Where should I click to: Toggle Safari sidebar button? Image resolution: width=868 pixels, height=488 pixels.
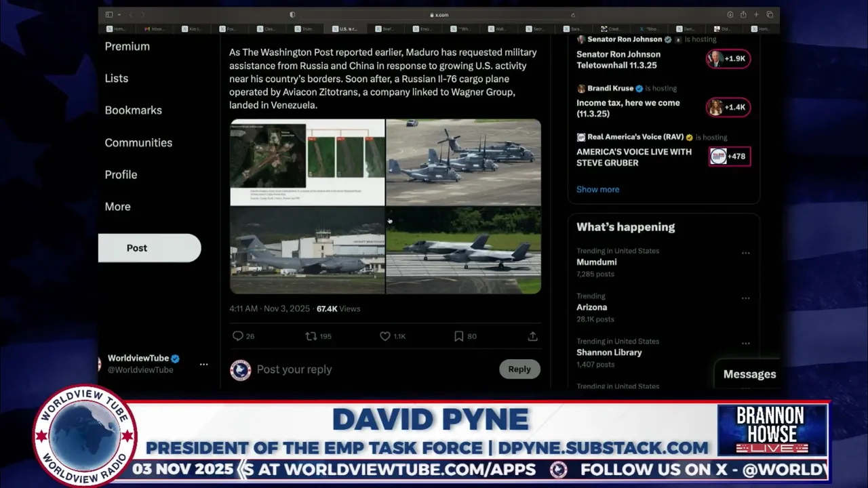pyautogui.click(x=109, y=14)
